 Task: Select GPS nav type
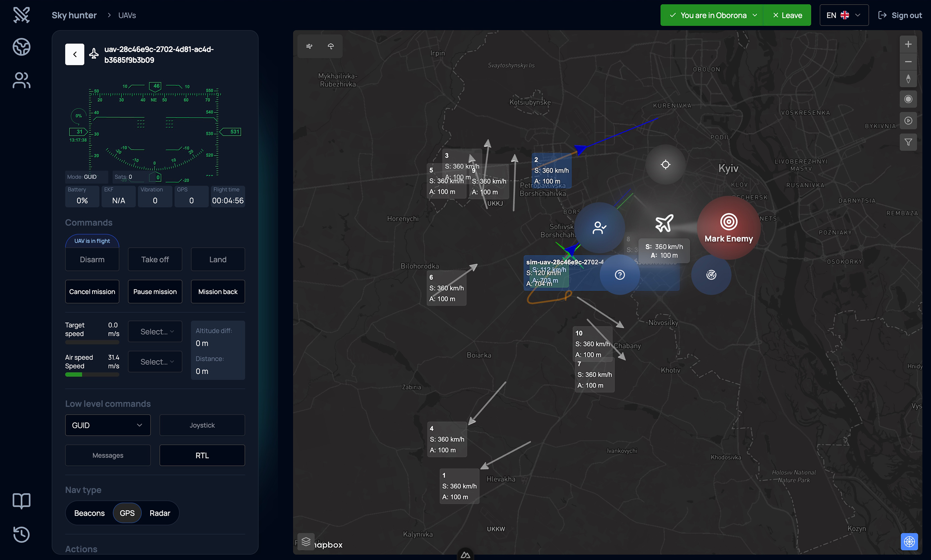[x=127, y=513]
